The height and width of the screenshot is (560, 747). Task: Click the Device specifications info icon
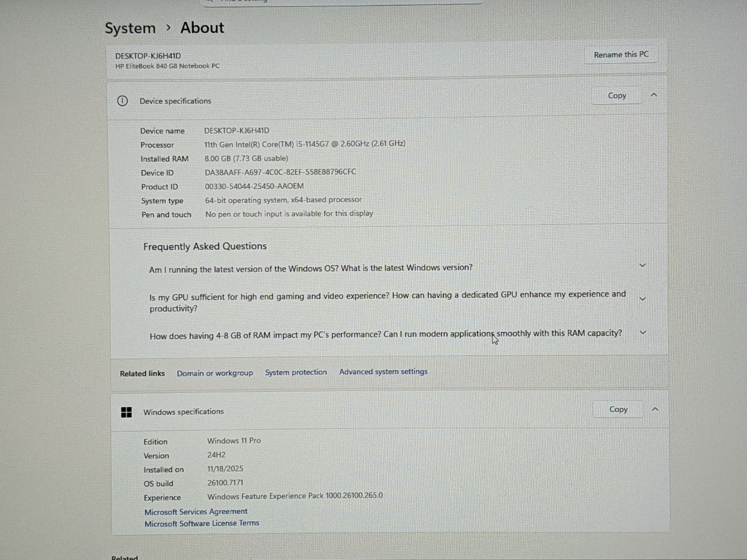click(122, 101)
